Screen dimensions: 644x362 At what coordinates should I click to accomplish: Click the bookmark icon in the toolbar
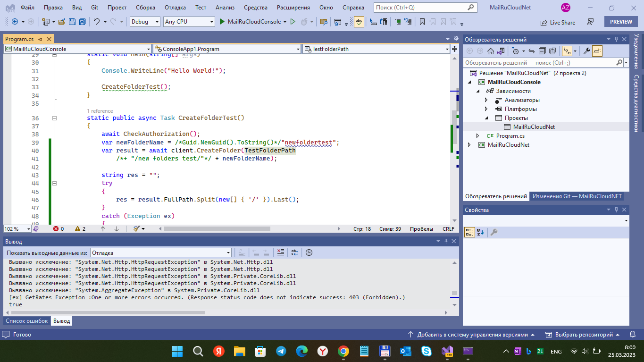coord(422,22)
